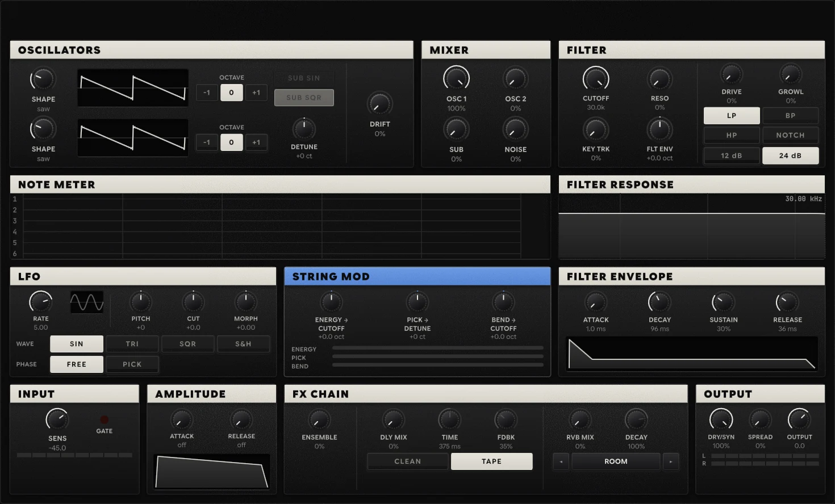This screenshot has height=504, width=835.
Task: Enable the SUB SIN oscillator
Action: (x=304, y=78)
